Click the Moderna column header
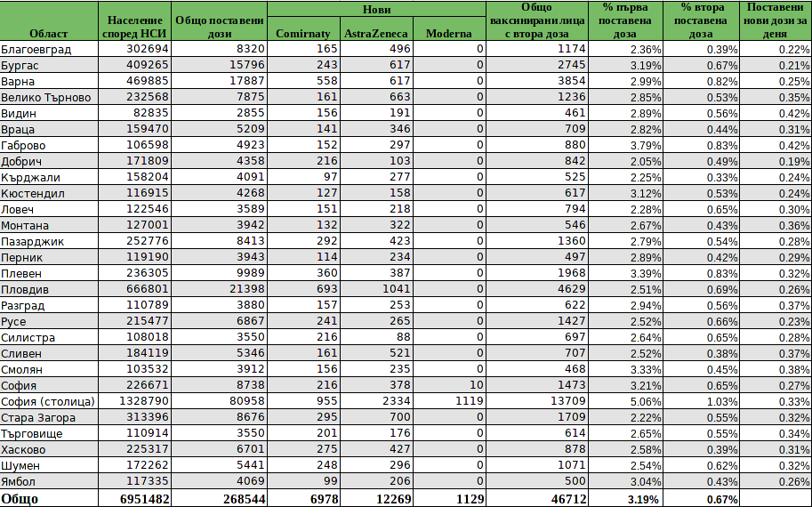This screenshot has height=507, width=812. [450, 34]
